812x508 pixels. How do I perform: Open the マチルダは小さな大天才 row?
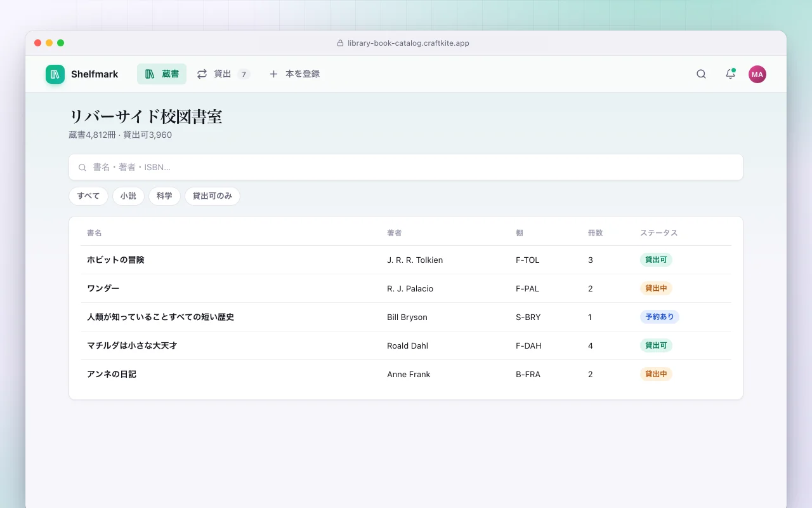pos(406,345)
